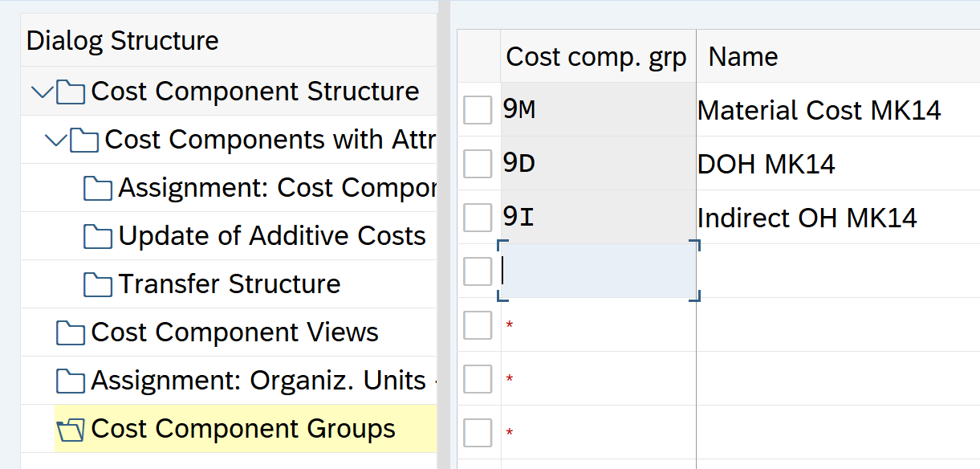The width and height of the screenshot is (980, 469).
Task: Select the row checkbox for 9M
Action: tap(478, 110)
